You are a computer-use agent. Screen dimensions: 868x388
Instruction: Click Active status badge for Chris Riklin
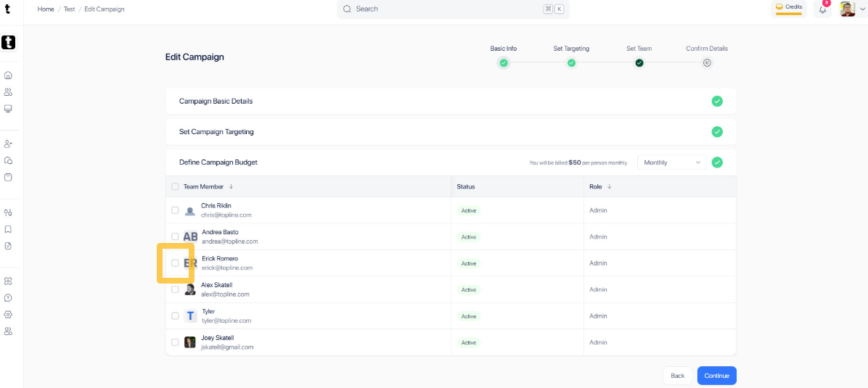pyautogui.click(x=468, y=210)
